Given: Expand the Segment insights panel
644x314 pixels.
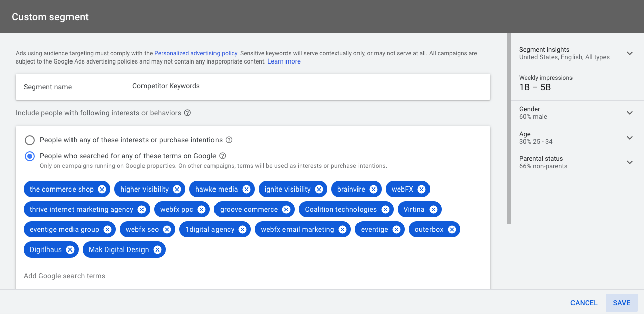Looking at the screenshot, I should pyautogui.click(x=629, y=53).
